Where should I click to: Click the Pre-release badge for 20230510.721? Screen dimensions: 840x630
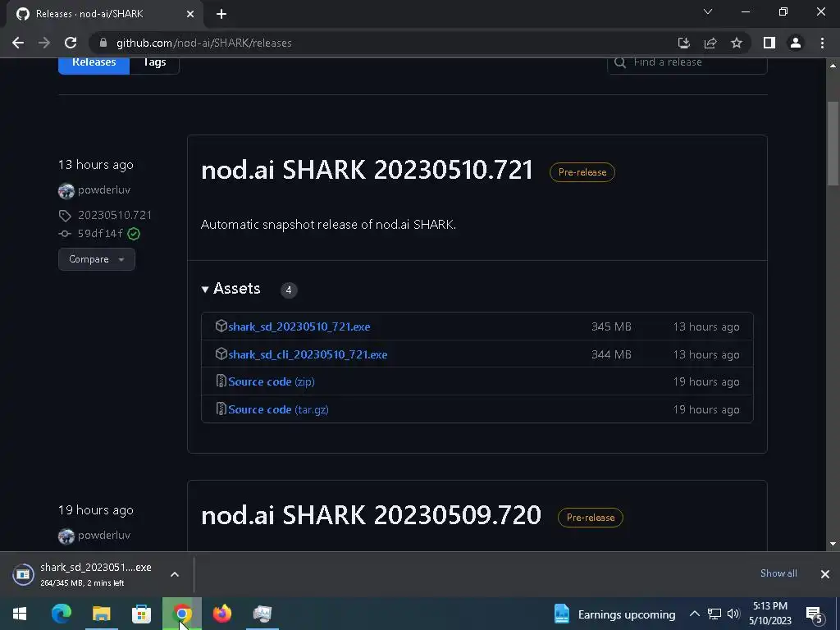(x=582, y=172)
